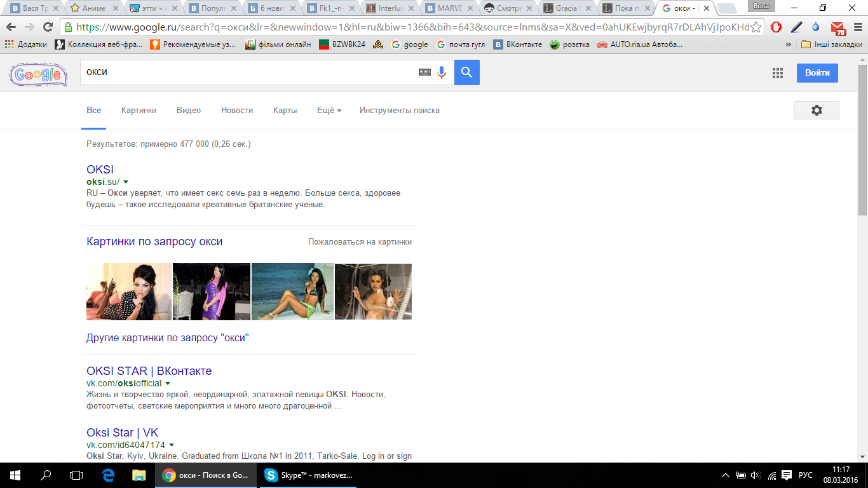Open the OKSI STAR | ВКонтакте result link
Image resolution: width=868 pixels, height=488 pixels.
pos(149,370)
